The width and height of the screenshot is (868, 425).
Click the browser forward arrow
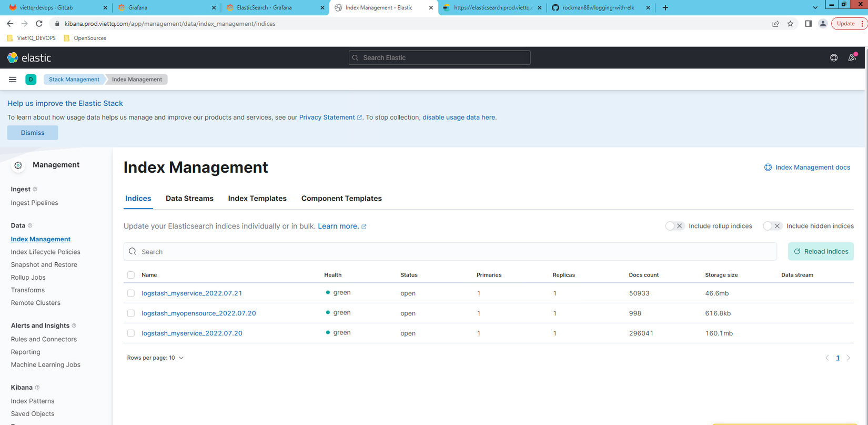(24, 24)
